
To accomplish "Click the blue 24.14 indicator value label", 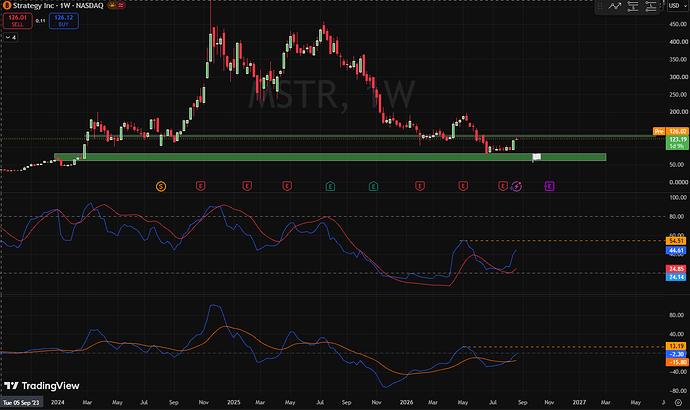I will (676, 277).
